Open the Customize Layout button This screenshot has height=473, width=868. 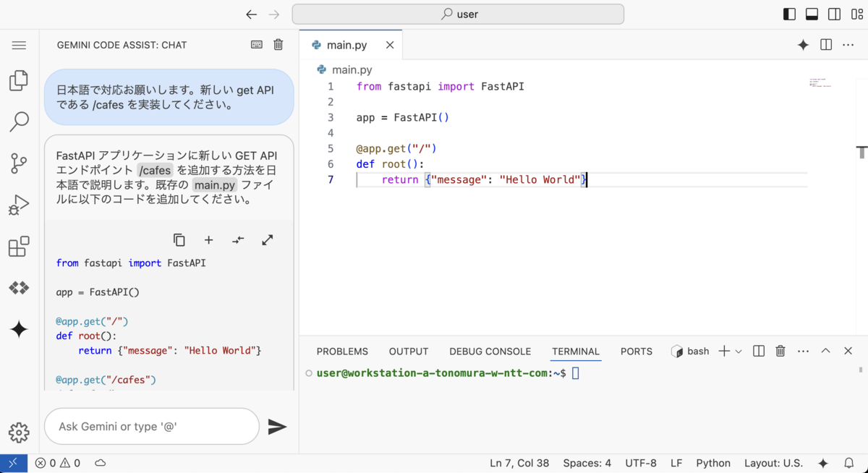(856, 14)
